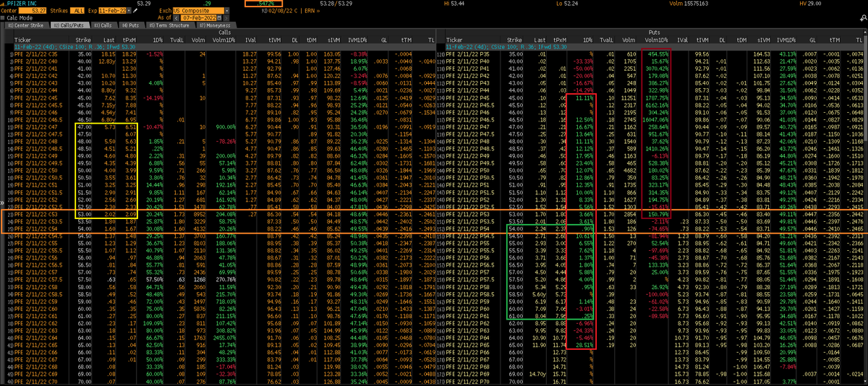The width and height of the screenshot is (868, 386).
Task: Select put option PFE 2/11/22 P45
Action: point(466,98)
